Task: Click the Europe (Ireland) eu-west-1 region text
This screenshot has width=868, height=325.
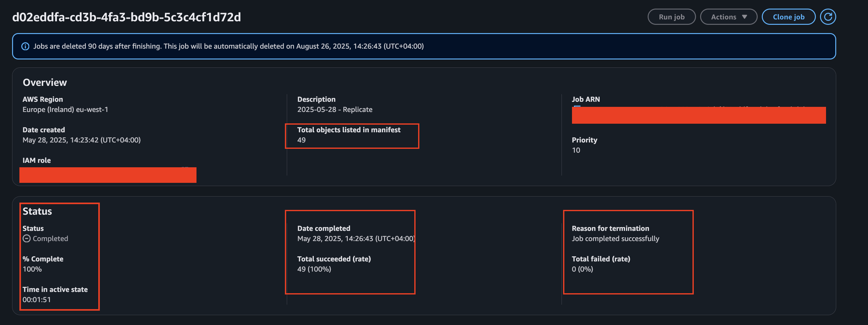Action: tap(65, 110)
